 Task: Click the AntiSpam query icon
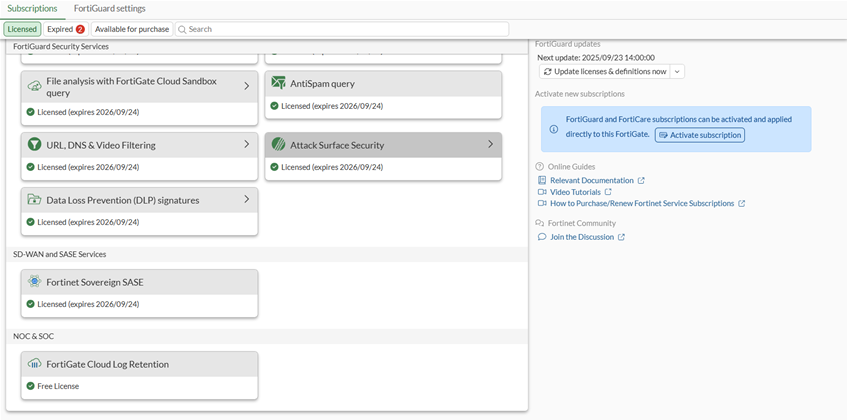tap(279, 83)
